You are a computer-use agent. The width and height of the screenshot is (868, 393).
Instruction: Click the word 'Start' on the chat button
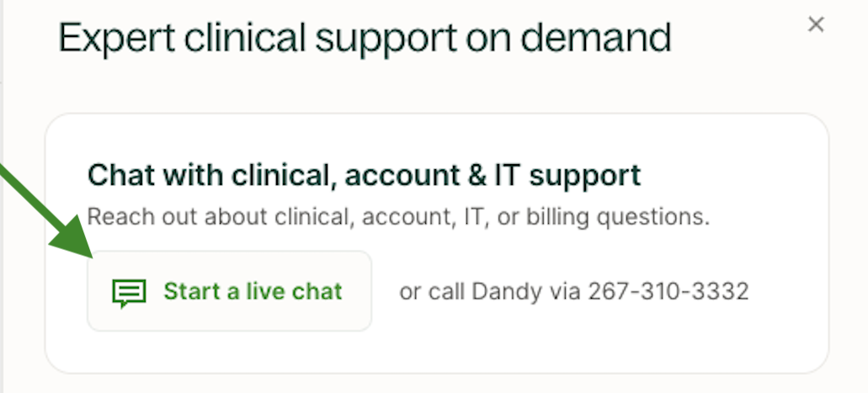pos(185,291)
